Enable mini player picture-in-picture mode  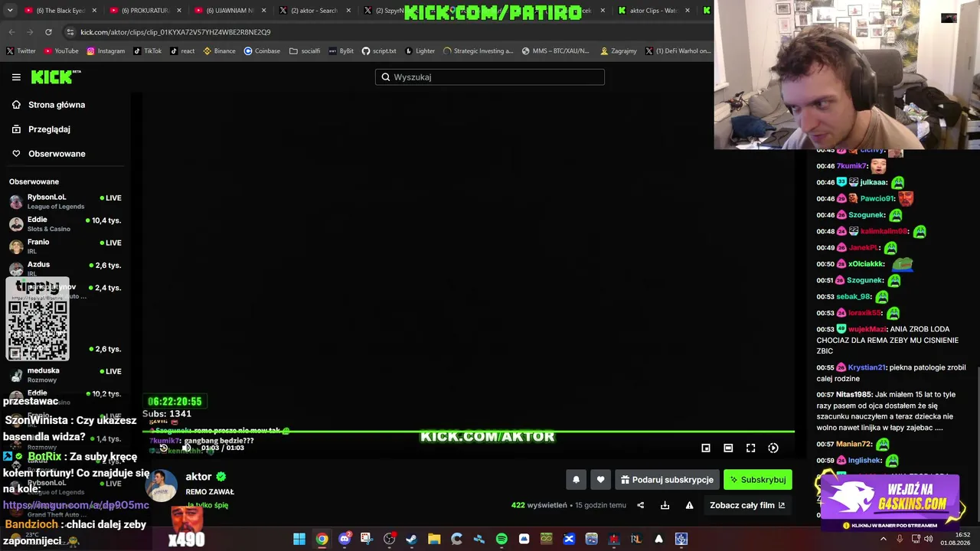pyautogui.click(x=706, y=448)
